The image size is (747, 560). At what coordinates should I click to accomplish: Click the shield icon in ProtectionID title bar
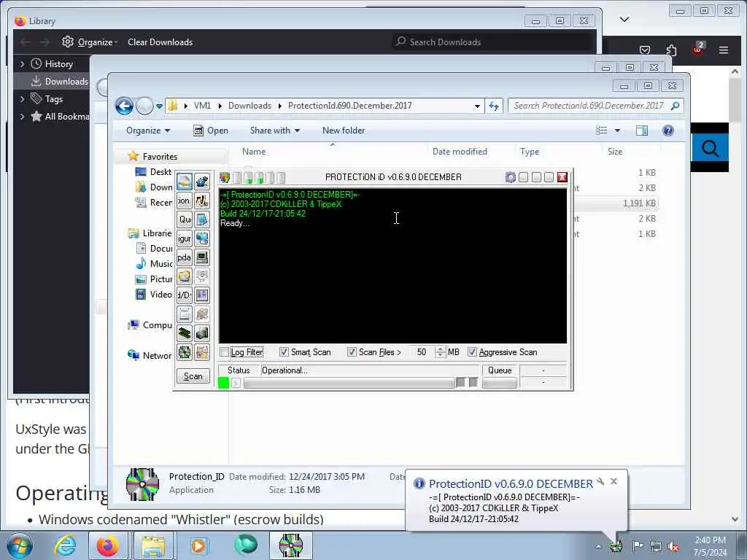tap(225, 178)
